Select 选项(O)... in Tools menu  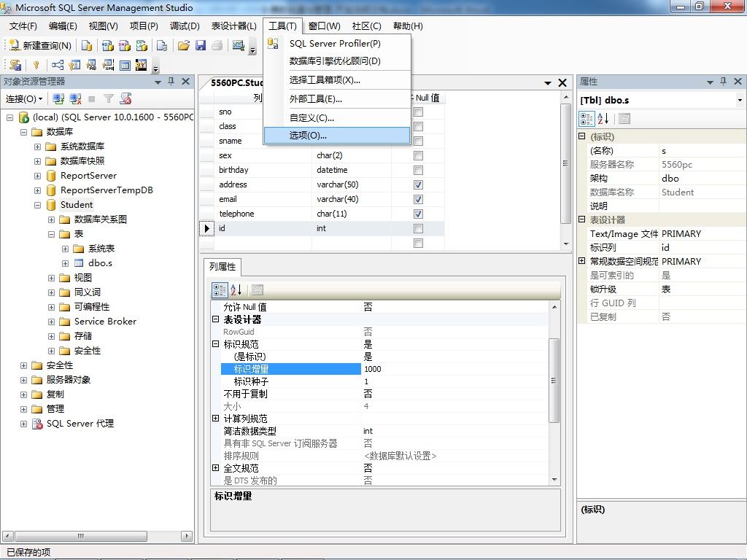(x=337, y=135)
